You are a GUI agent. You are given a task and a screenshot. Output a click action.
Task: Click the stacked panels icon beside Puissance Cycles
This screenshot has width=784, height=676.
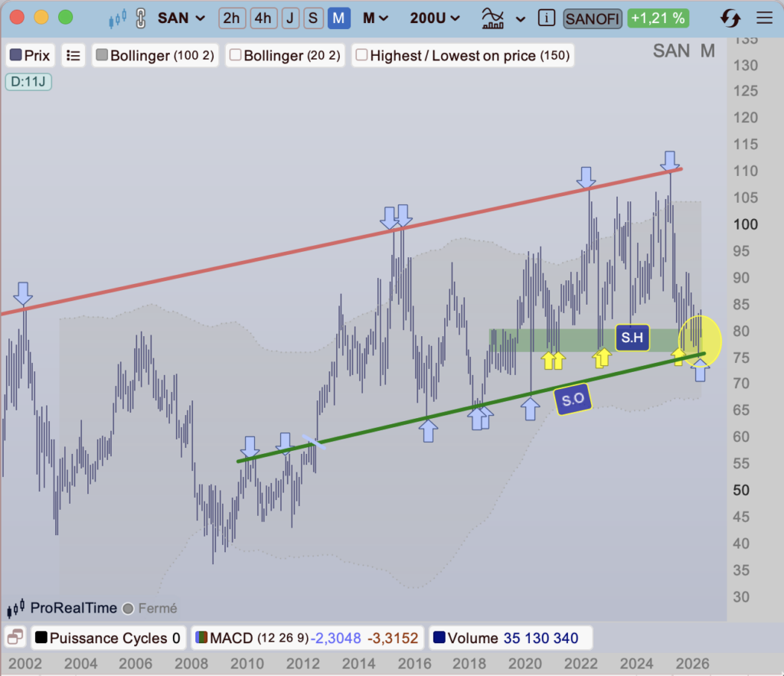click(14, 638)
